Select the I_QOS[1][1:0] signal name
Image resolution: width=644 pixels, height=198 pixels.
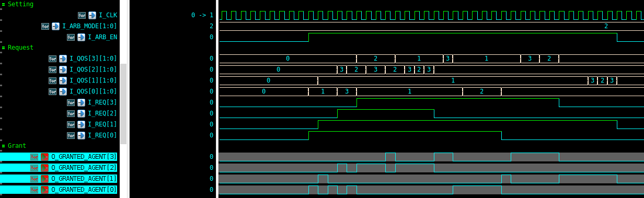coord(93,80)
